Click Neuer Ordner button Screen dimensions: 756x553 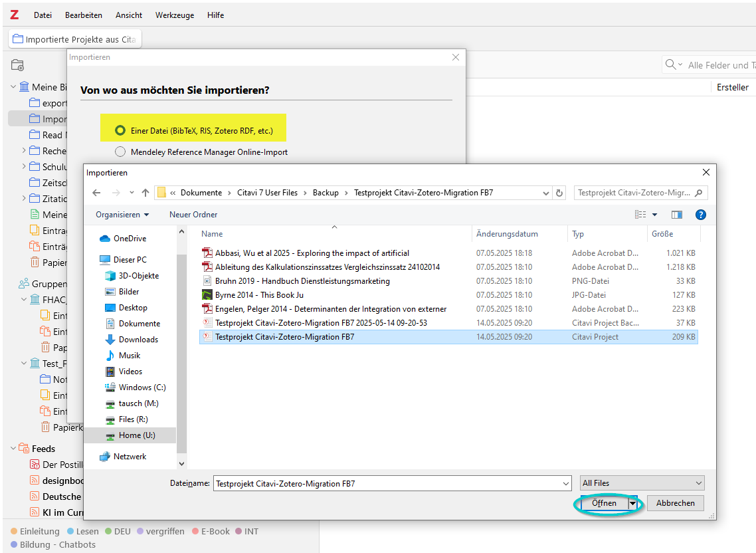click(193, 214)
